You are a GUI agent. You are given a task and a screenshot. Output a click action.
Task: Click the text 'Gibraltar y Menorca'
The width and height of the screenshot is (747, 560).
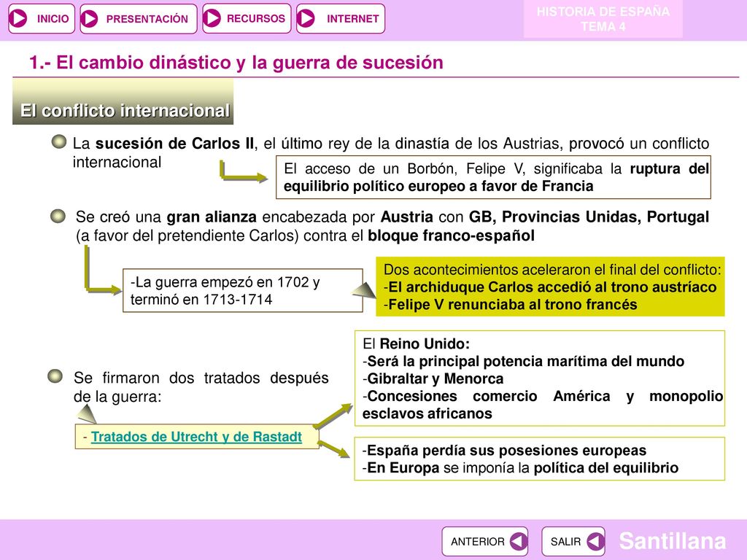[436, 378]
